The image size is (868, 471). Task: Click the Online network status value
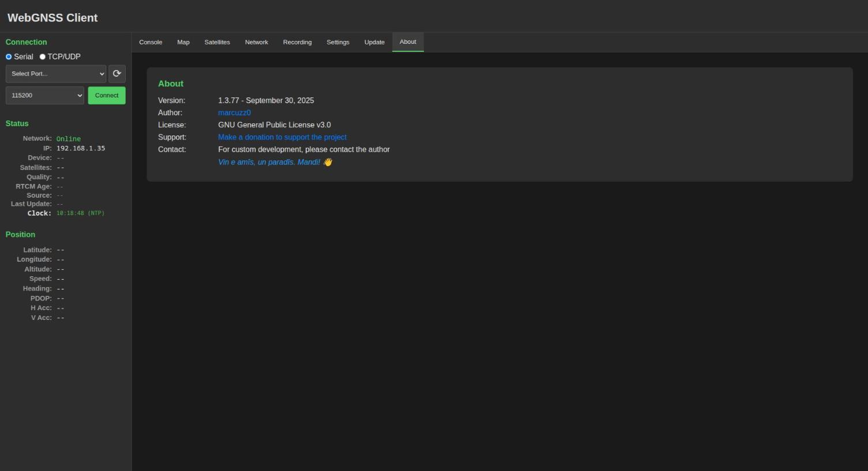[x=69, y=139]
